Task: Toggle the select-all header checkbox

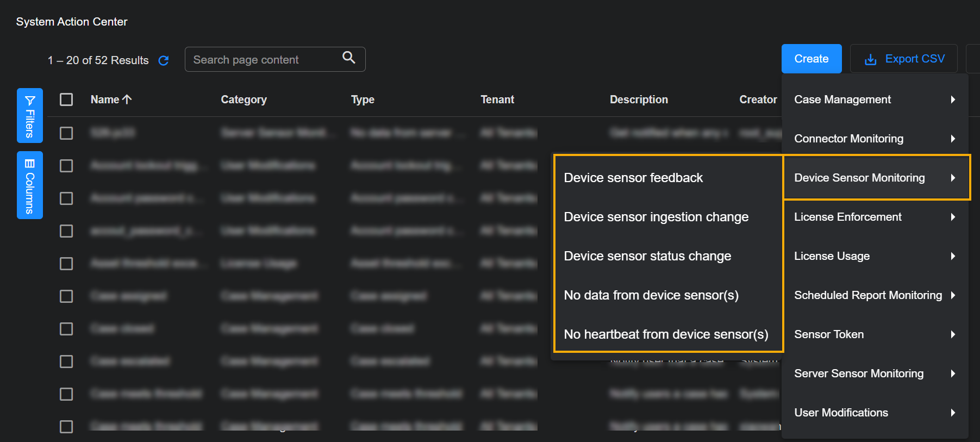Action: tap(66, 99)
